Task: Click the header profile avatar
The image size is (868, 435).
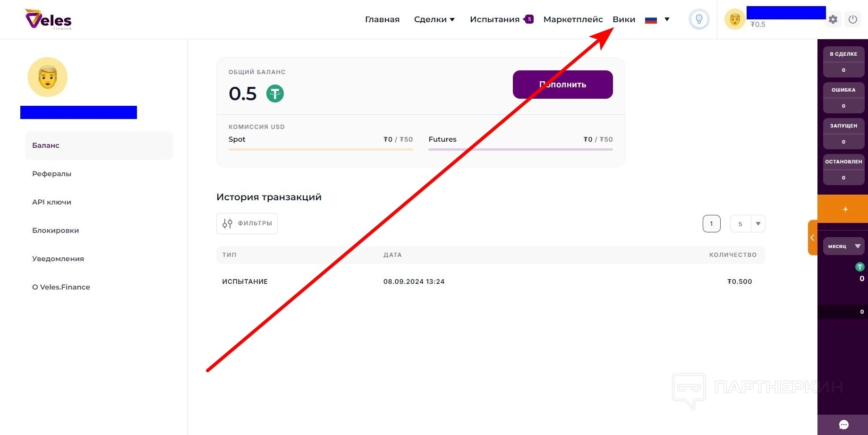Action: [x=735, y=19]
